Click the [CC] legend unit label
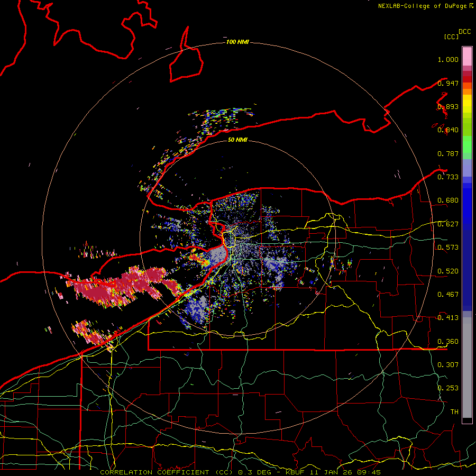 pyautogui.click(x=451, y=36)
